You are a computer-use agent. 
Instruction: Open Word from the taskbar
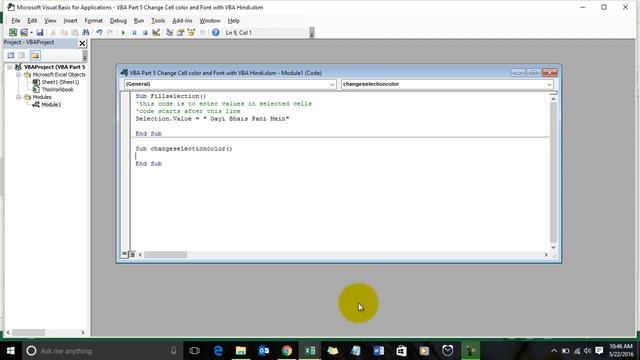(x=378, y=351)
